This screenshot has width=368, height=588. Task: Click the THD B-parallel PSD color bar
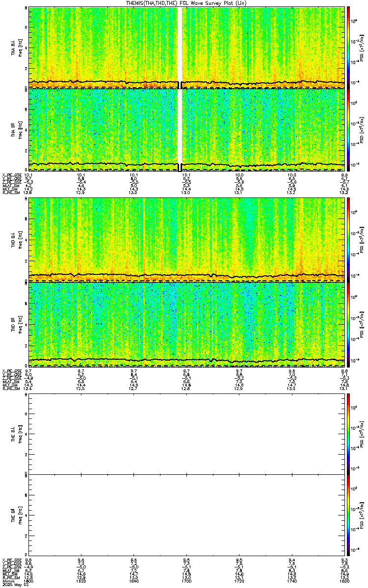point(348,324)
